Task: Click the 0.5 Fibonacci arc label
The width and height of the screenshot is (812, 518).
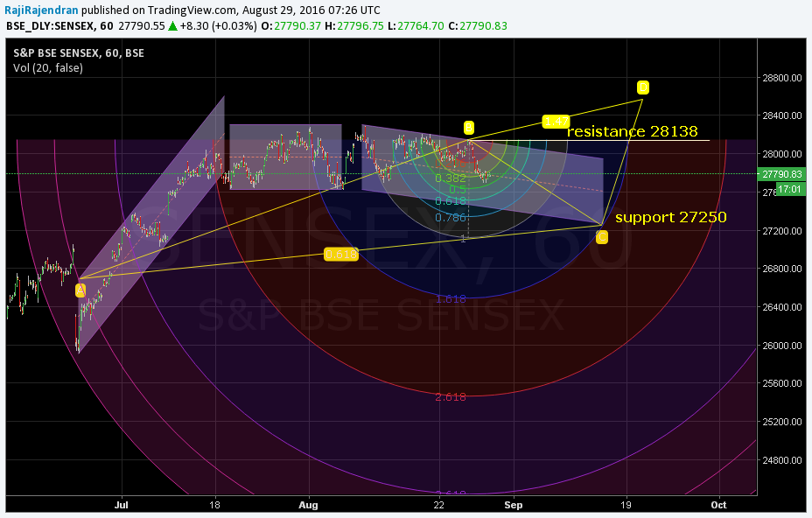Action: [x=458, y=190]
